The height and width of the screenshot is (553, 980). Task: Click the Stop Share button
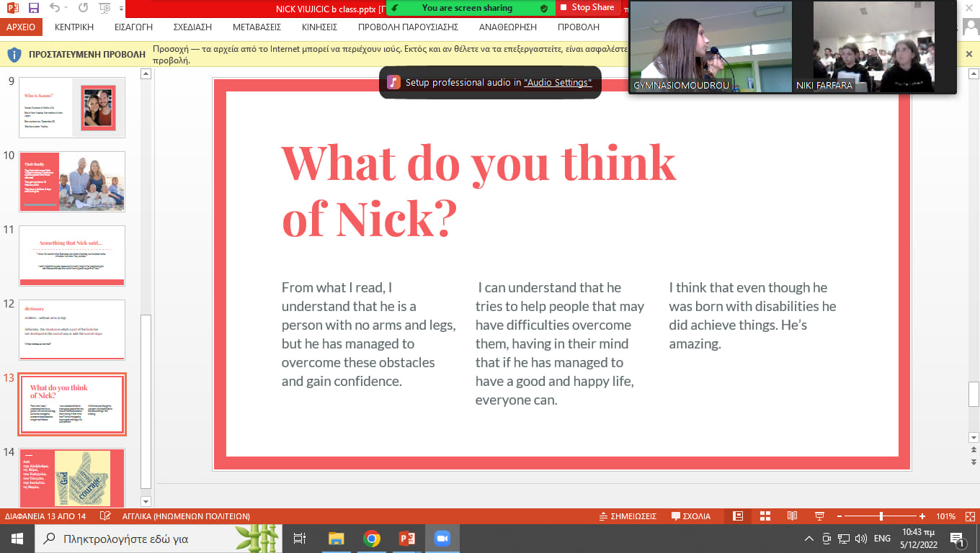click(587, 8)
